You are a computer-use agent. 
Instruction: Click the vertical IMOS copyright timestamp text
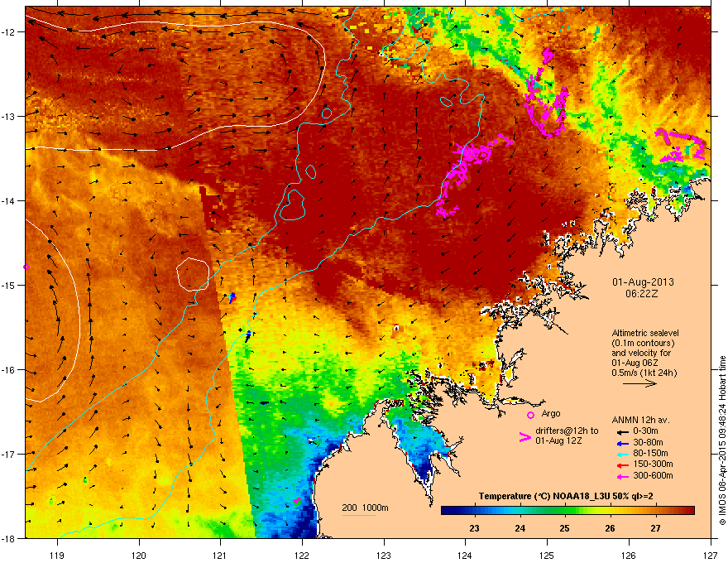pyautogui.click(x=722, y=440)
